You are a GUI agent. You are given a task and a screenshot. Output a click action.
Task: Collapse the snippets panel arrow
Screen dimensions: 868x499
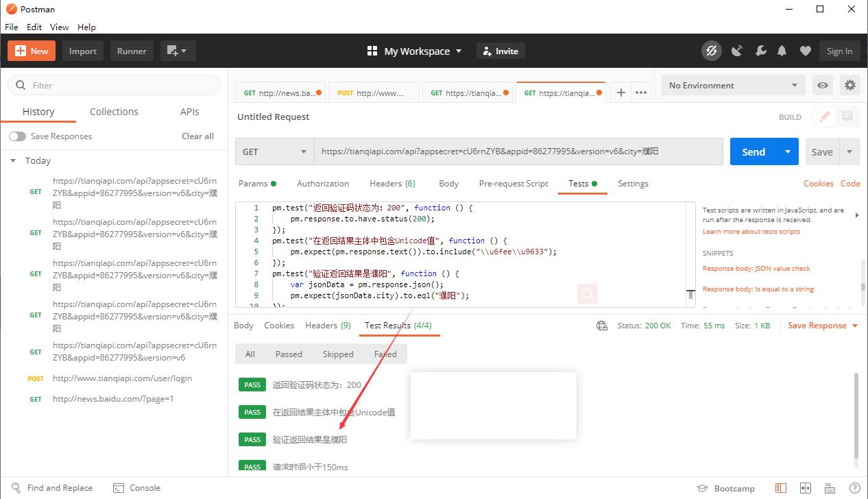click(857, 215)
